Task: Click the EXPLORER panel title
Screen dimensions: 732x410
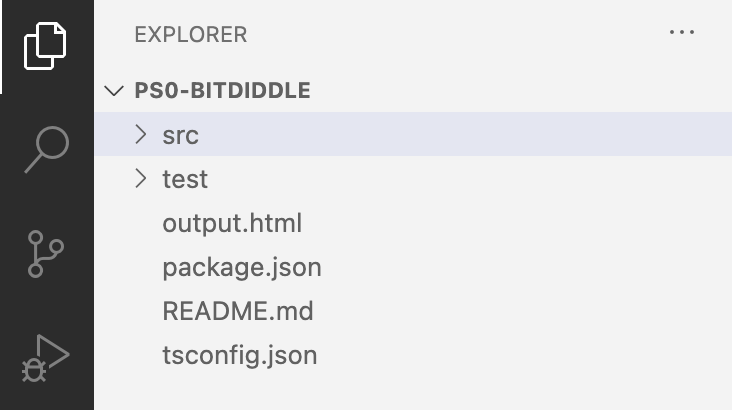Action: [190, 34]
